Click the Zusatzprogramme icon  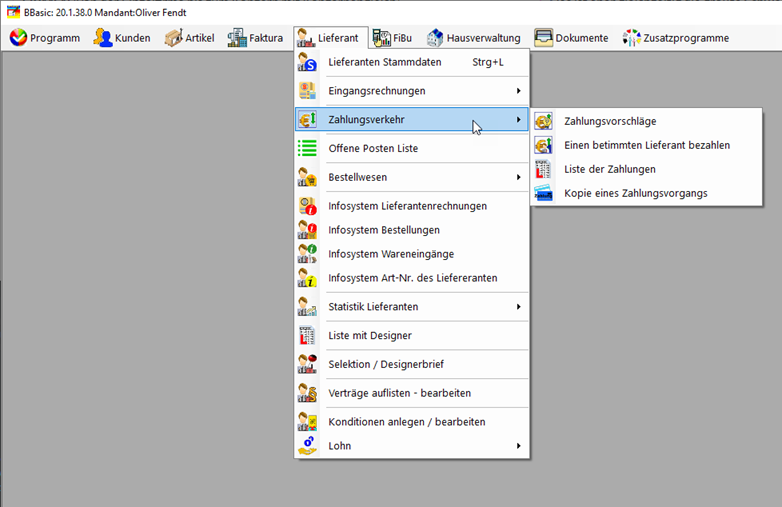(631, 38)
